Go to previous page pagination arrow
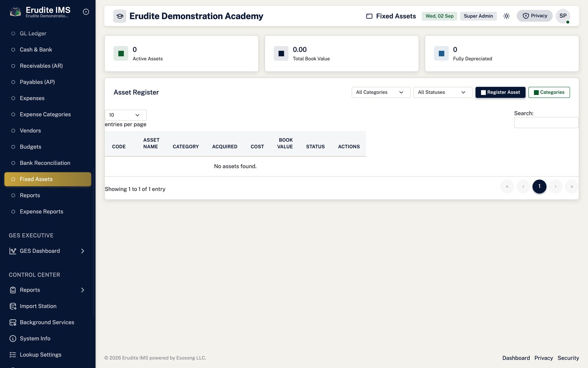588x368 pixels. [523, 187]
